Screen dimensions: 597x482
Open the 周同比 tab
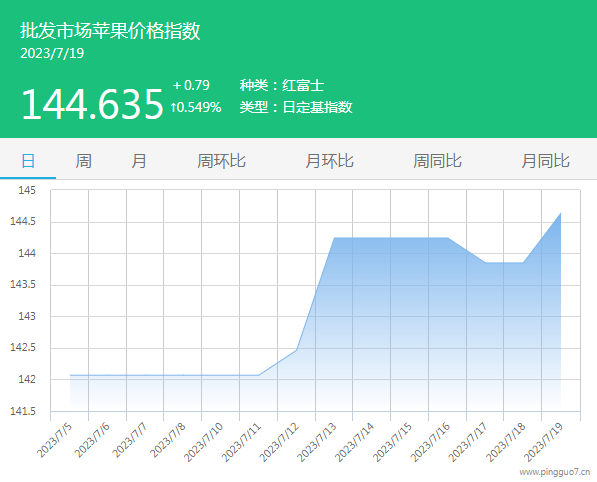[x=437, y=161]
